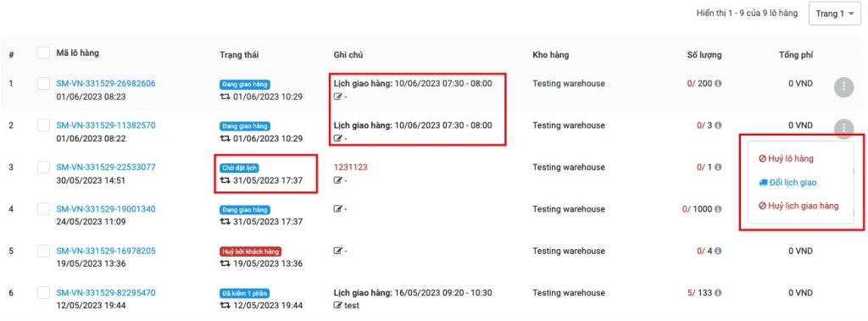Choose Huỷ lô hàng from the menu

786,159
